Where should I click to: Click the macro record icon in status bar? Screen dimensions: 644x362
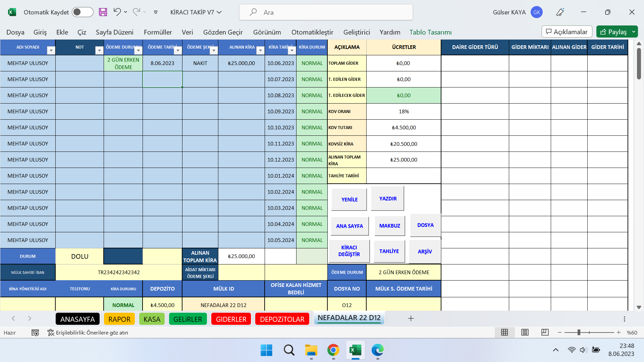point(35,333)
